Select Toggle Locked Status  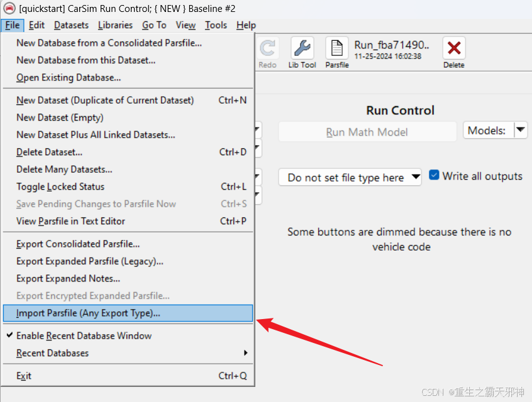[x=128, y=187]
